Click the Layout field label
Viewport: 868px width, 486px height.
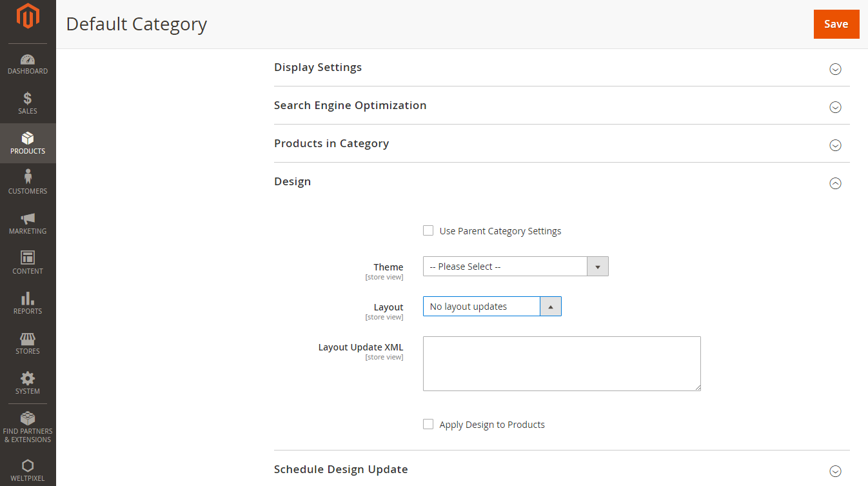pos(388,307)
